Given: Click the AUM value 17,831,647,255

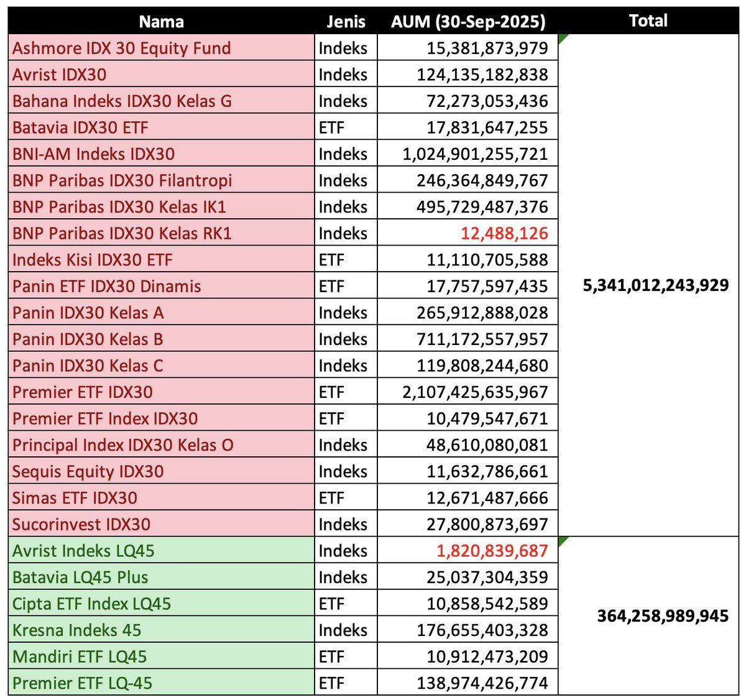Looking at the screenshot, I should (487, 127).
